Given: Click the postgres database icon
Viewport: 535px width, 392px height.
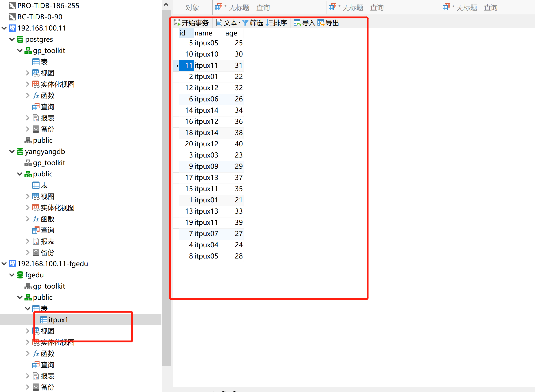Looking at the screenshot, I should click(x=20, y=39).
